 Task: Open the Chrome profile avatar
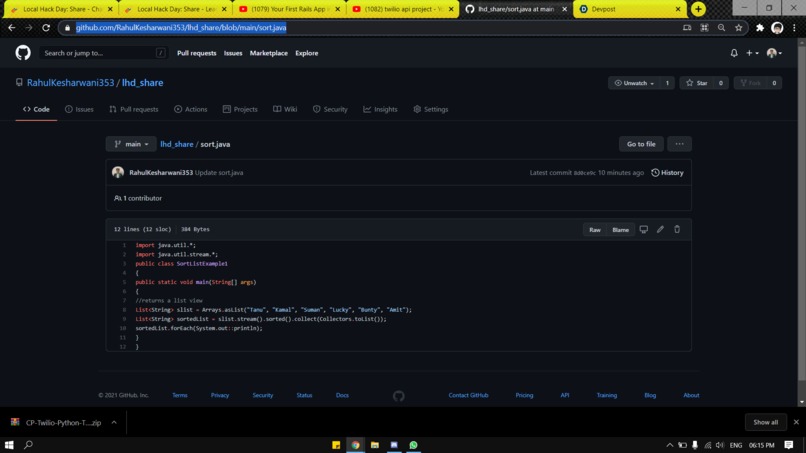[777, 28]
